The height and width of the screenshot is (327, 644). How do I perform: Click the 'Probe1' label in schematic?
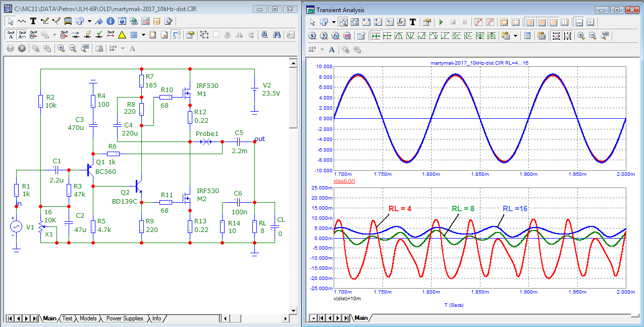207,134
